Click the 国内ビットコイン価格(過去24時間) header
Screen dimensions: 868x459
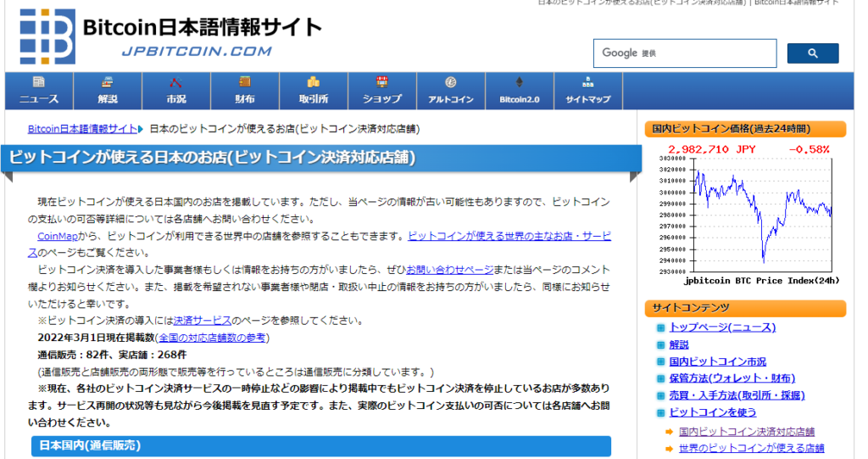(x=746, y=129)
